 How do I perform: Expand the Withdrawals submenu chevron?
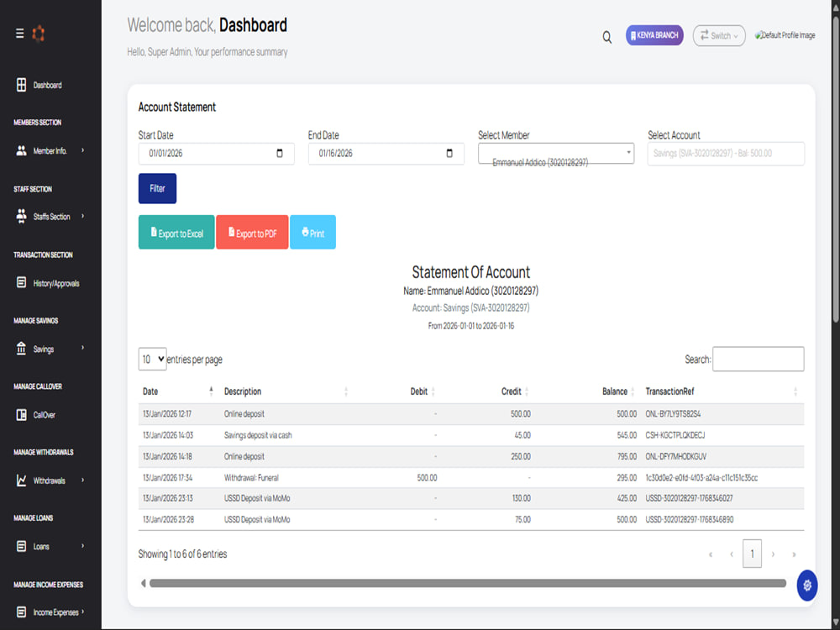pos(82,480)
